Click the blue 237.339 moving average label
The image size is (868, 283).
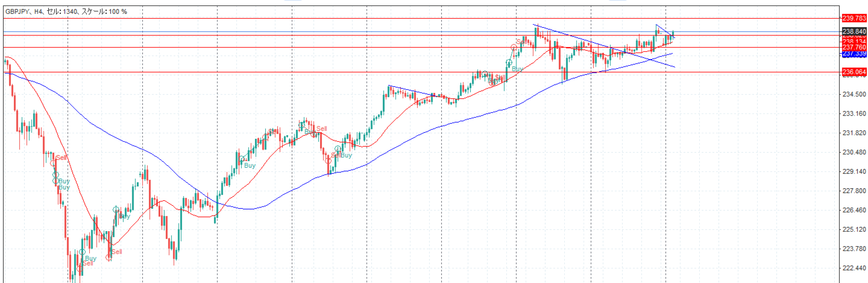tap(854, 54)
